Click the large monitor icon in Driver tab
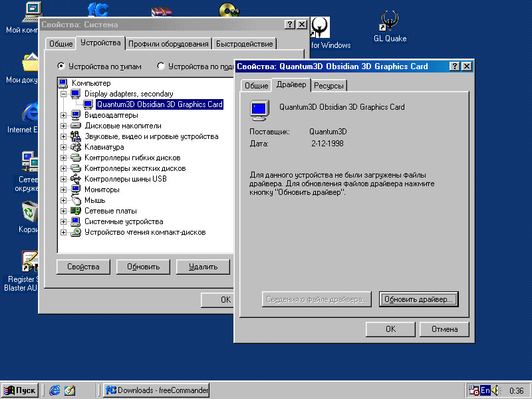The image size is (532, 399). point(259,110)
